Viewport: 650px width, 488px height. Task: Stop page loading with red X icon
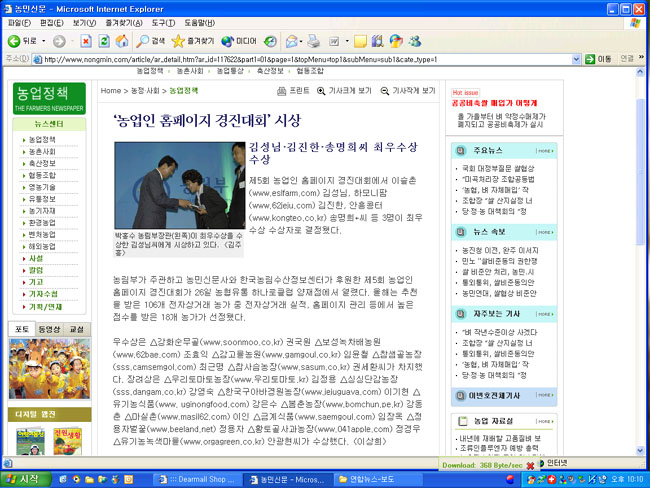coord(86,41)
